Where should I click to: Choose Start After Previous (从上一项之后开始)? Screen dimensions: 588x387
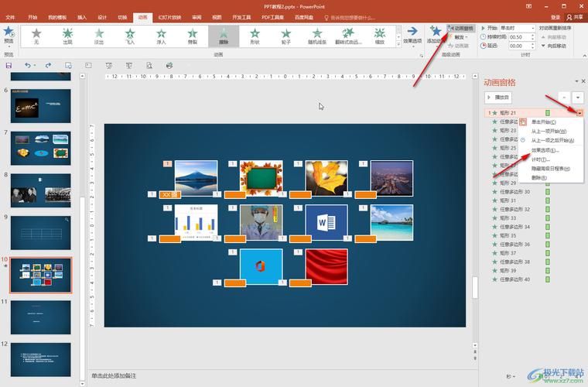[x=552, y=140]
